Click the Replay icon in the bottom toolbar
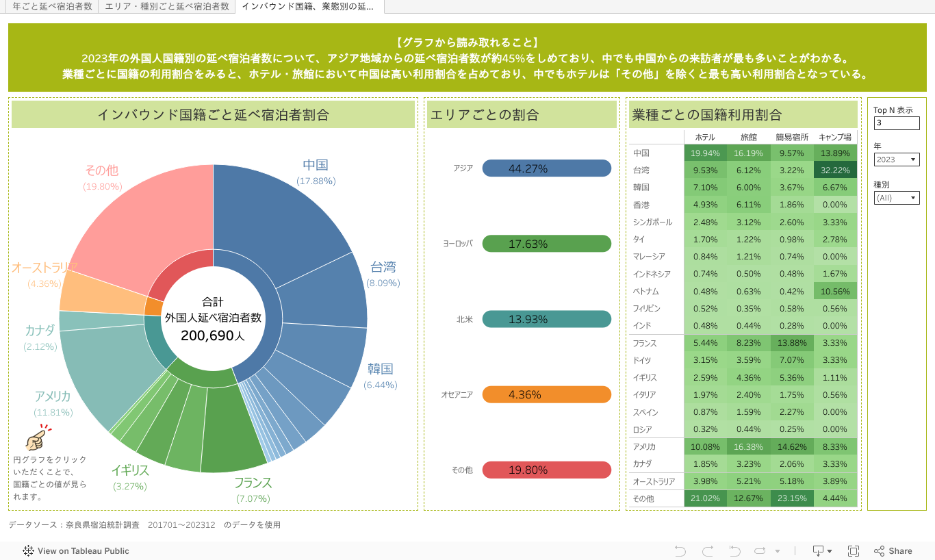The height and width of the screenshot is (560, 935). 760,550
